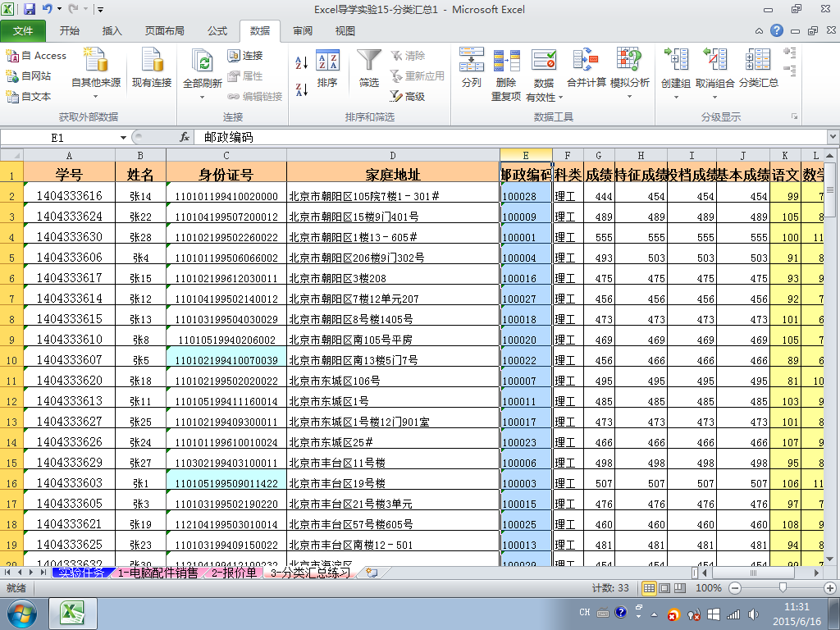Switch to sheet 1-电脑配件销售

click(x=157, y=573)
